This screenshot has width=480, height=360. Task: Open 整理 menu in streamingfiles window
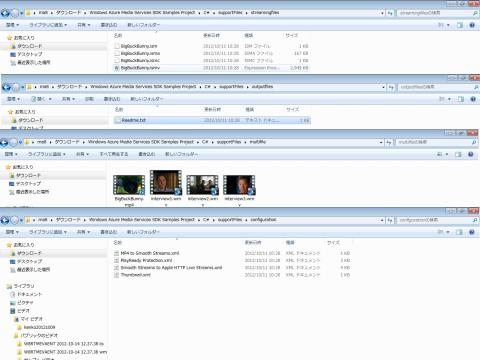12,25
